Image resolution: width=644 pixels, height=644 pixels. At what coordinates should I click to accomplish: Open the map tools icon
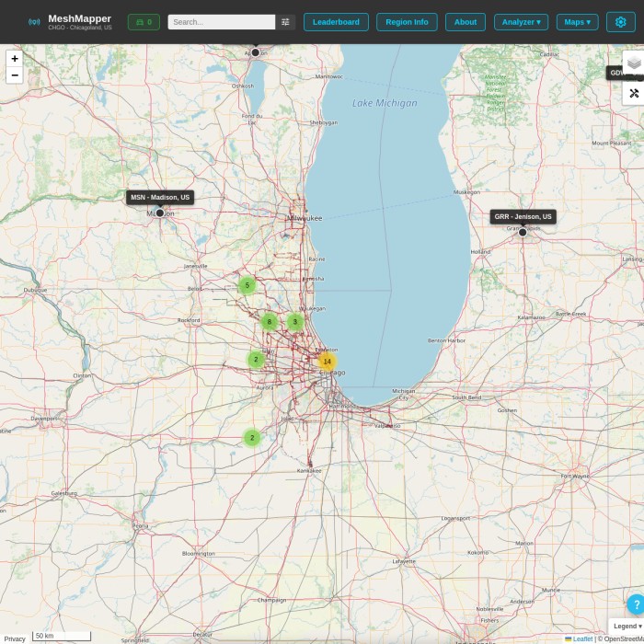[x=634, y=94]
